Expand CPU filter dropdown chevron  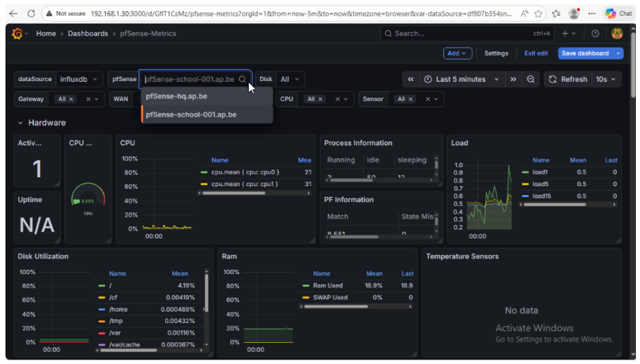[x=346, y=99]
